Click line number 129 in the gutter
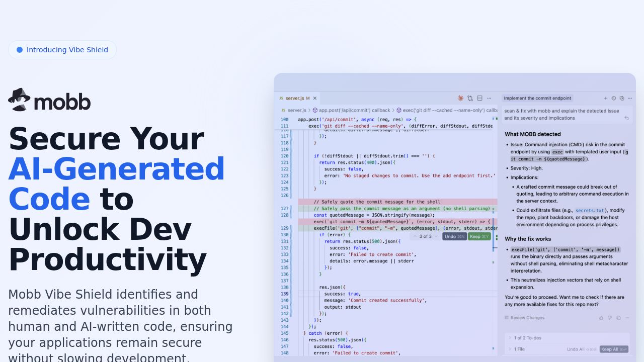This screenshot has width=644, height=362. [x=285, y=228]
